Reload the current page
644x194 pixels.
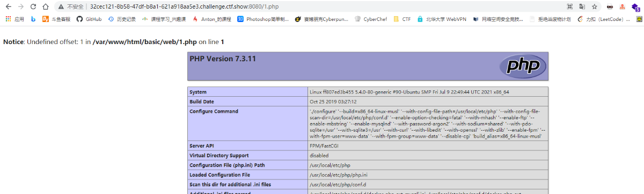(x=33, y=7)
